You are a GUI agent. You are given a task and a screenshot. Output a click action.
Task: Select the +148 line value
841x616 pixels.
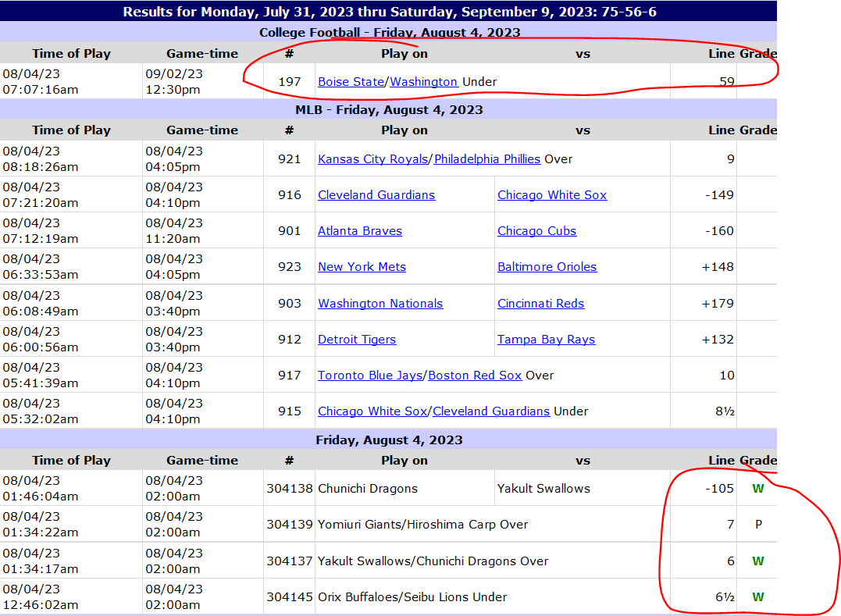click(x=718, y=267)
